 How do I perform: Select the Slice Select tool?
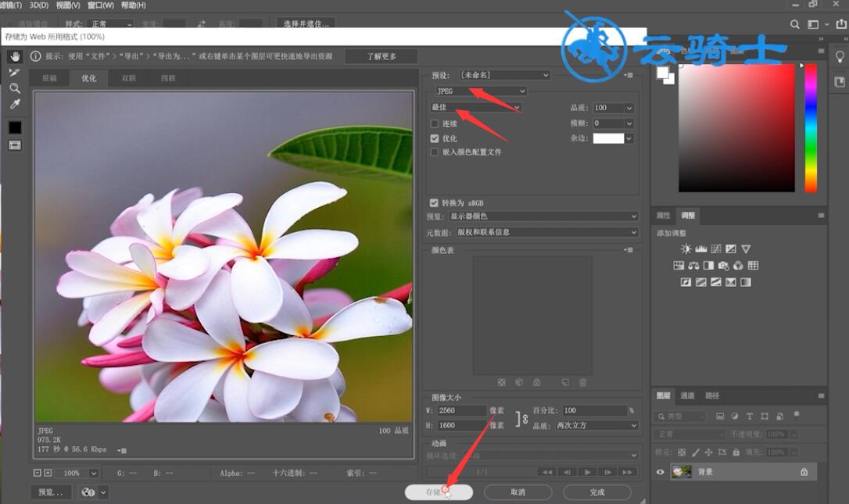(15, 72)
